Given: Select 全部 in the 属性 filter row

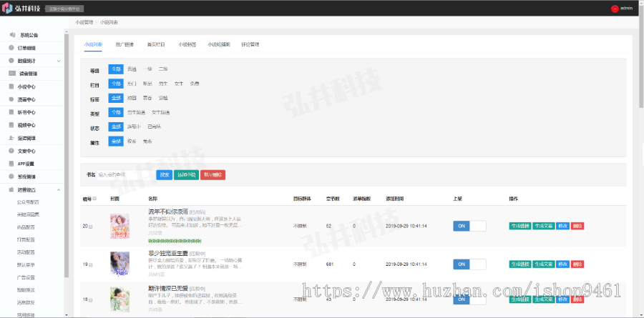Looking at the screenshot, I should pos(116,141).
